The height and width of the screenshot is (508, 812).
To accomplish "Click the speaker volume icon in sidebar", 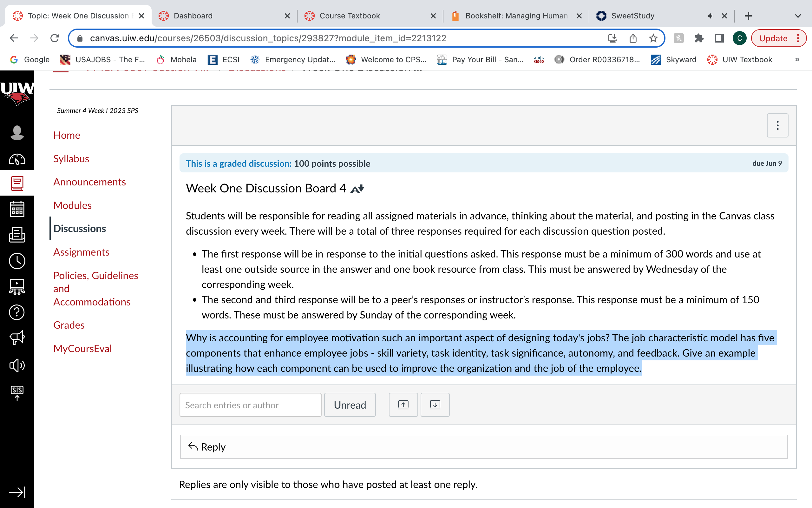I will [17, 365].
